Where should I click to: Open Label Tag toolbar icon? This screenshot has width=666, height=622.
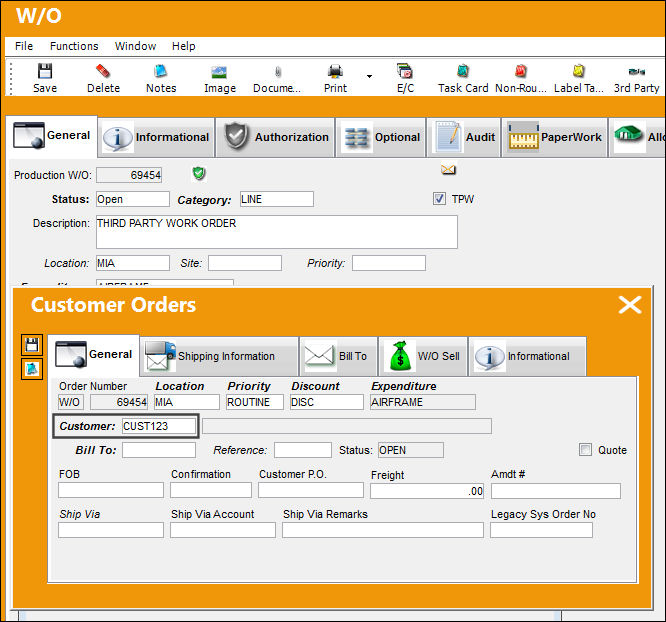click(579, 78)
